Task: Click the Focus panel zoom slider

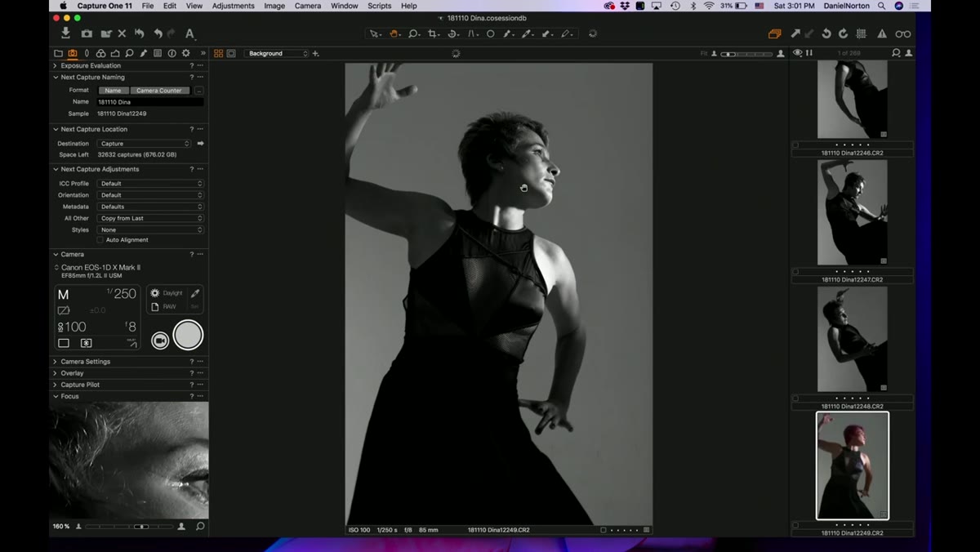Action: (129, 527)
